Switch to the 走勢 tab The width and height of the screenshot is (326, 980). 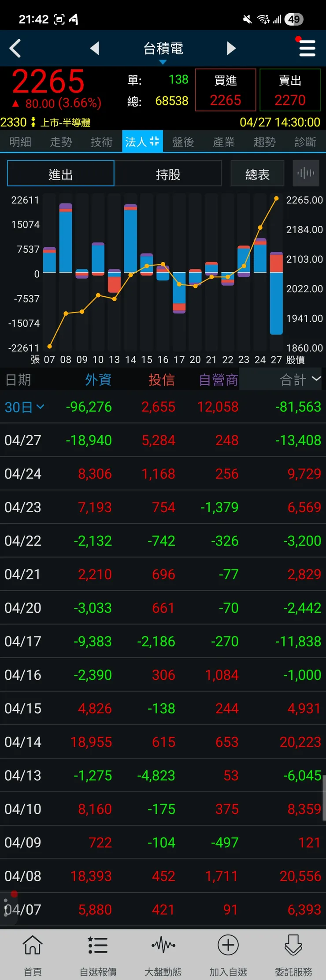tap(61, 142)
